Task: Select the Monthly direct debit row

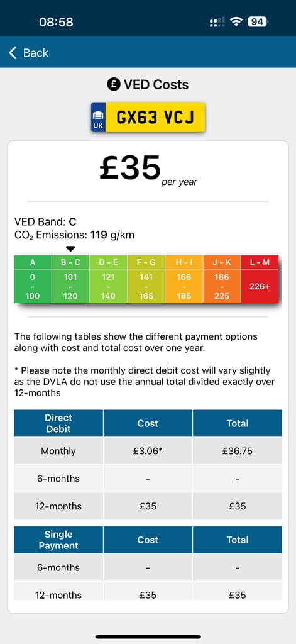Action: pyautogui.click(x=148, y=451)
